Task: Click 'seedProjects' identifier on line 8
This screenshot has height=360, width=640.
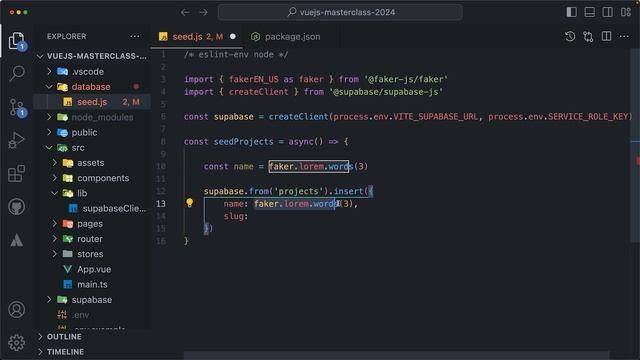Action: pos(244,142)
